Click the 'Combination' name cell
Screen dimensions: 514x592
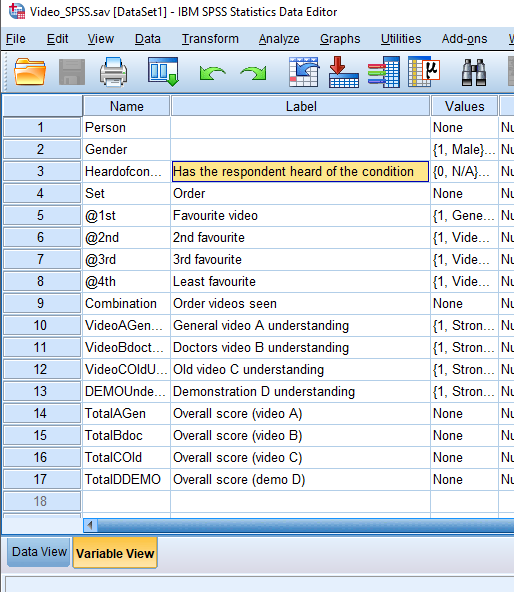pos(127,303)
